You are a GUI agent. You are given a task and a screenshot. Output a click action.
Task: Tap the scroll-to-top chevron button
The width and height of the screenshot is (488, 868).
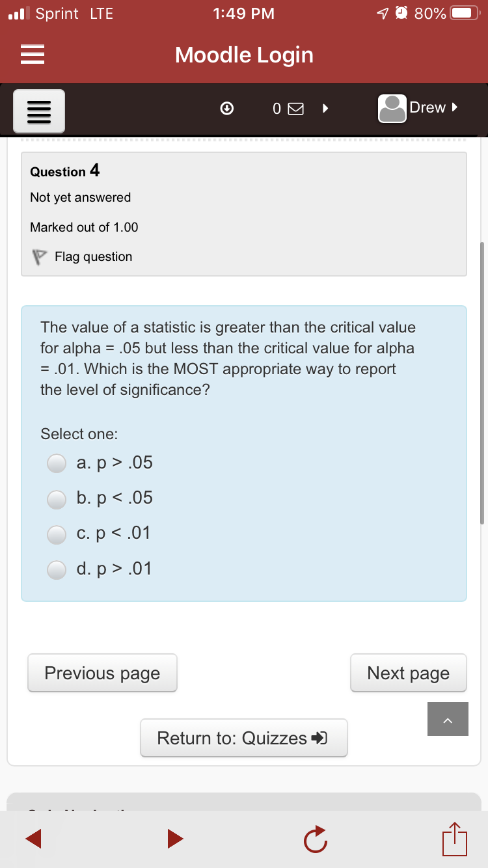click(x=448, y=719)
